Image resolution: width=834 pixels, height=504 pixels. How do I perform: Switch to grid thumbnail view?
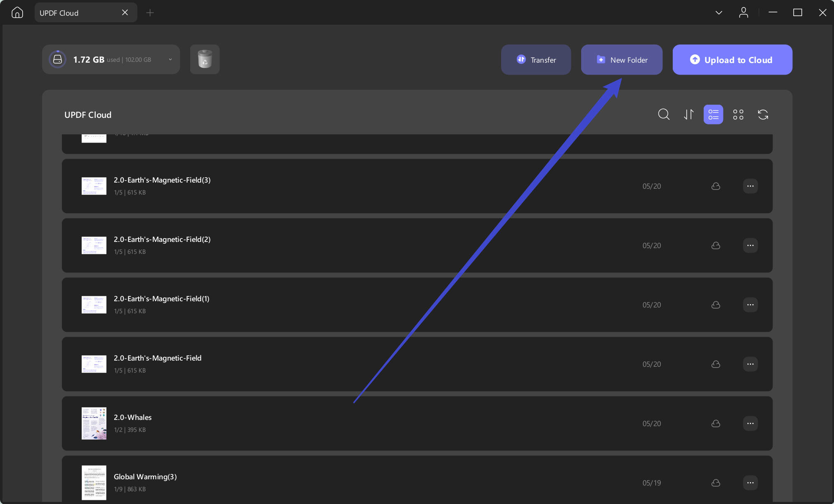[x=738, y=115]
